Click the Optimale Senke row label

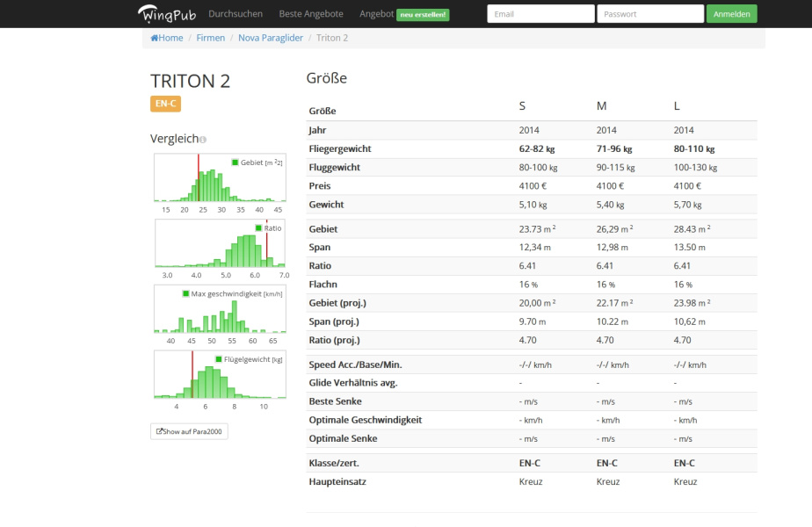(x=343, y=438)
